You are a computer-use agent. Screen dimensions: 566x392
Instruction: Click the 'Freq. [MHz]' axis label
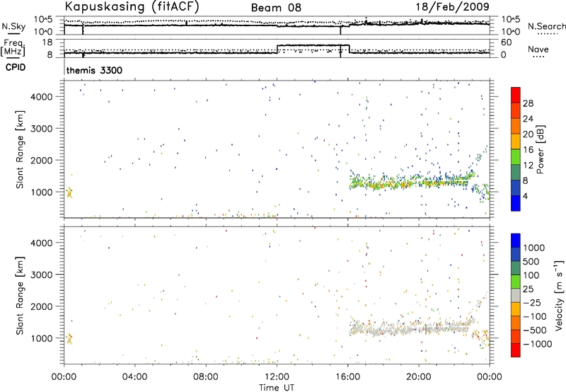tap(13, 47)
